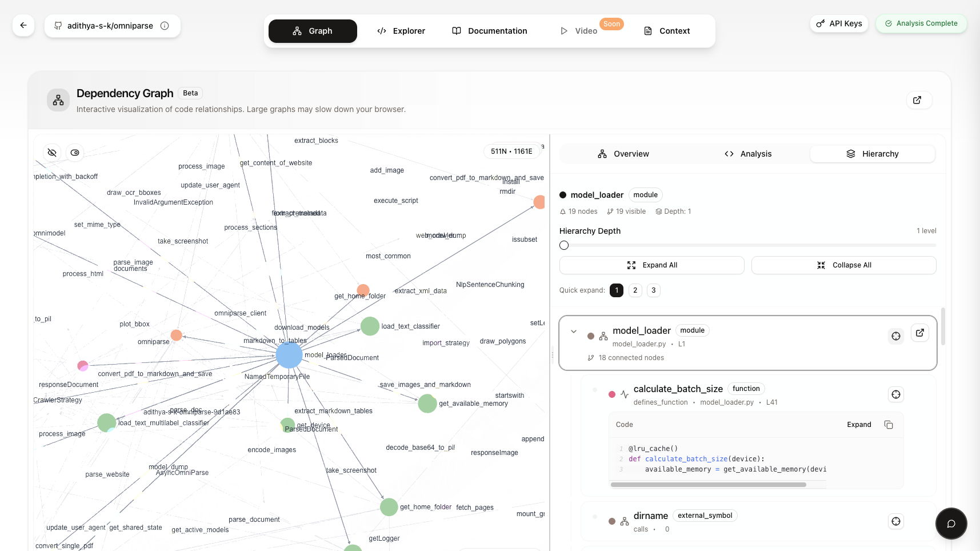Adjust the Hierarchy Depth slider handle

point(564,245)
